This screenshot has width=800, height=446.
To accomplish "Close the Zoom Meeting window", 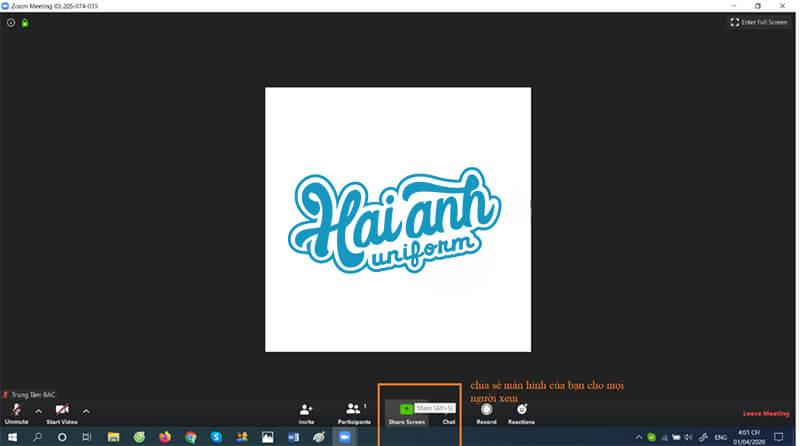I will pyautogui.click(x=782, y=6).
